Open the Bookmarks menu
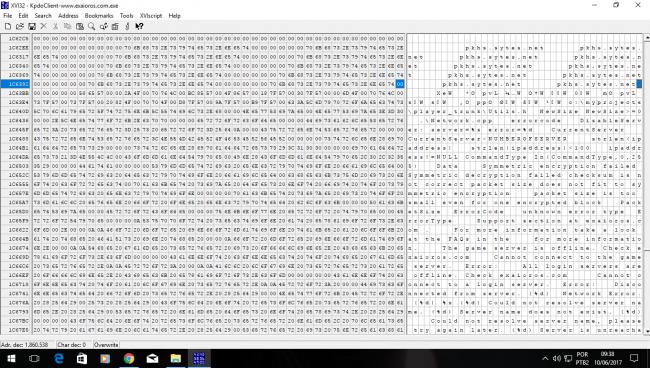Image resolution: width=650 pixels, height=368 pixels. pyautogui.click(x=99, y=16)
